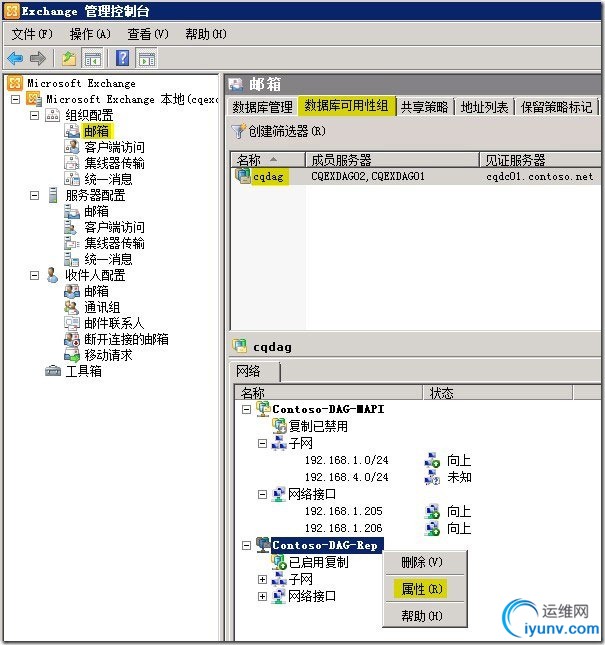Click the cqdag row DAG icon

243,176
